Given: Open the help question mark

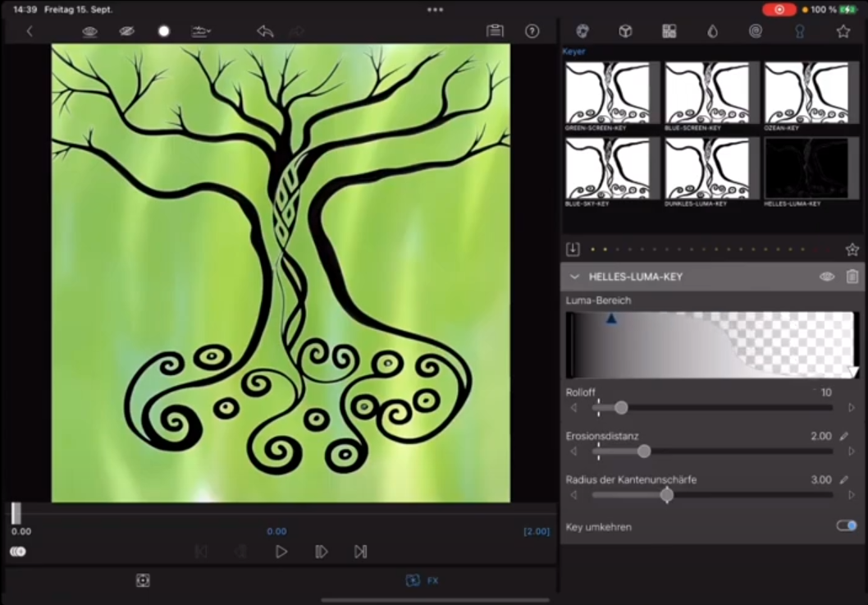Looking at the screenshot, I should 532,31.
